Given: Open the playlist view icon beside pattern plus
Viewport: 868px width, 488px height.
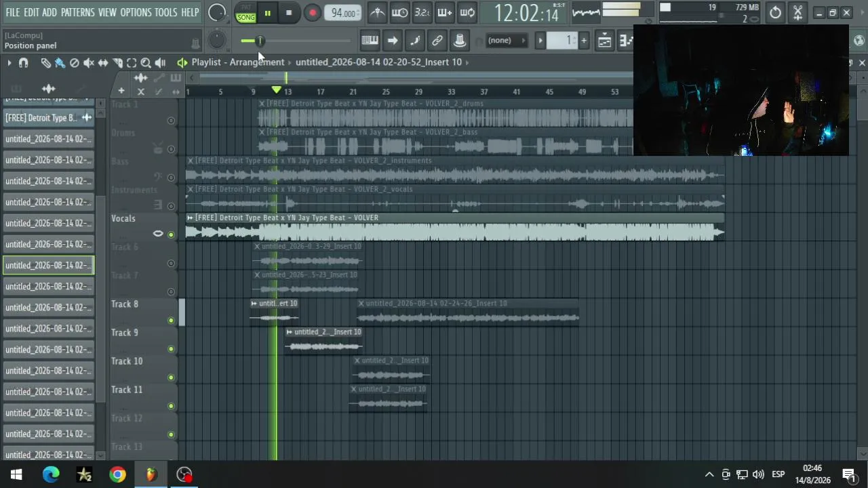Looking at the screenshot, I should (x=604, y=41).
